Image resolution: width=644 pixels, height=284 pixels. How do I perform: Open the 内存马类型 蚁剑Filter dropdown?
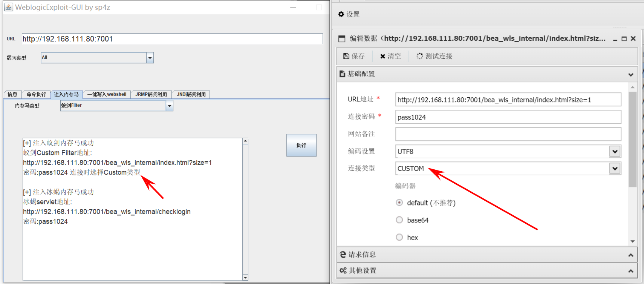pyautogui.click(x=170, y=106)
